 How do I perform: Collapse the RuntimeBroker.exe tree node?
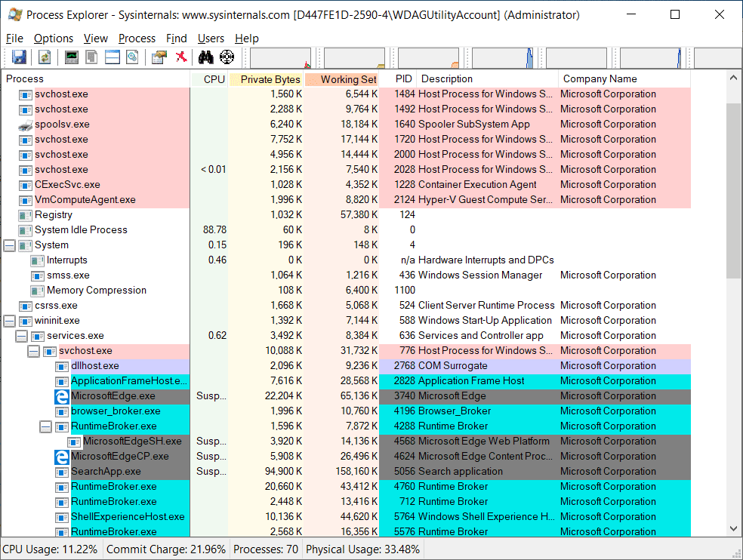pos(45,426)
